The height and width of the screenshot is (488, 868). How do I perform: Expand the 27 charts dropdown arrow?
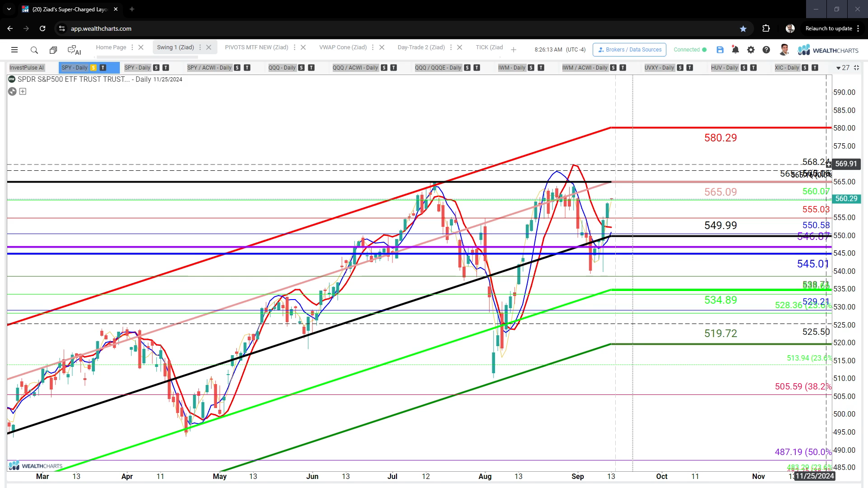pyautogui.click(x=838, y=68)
